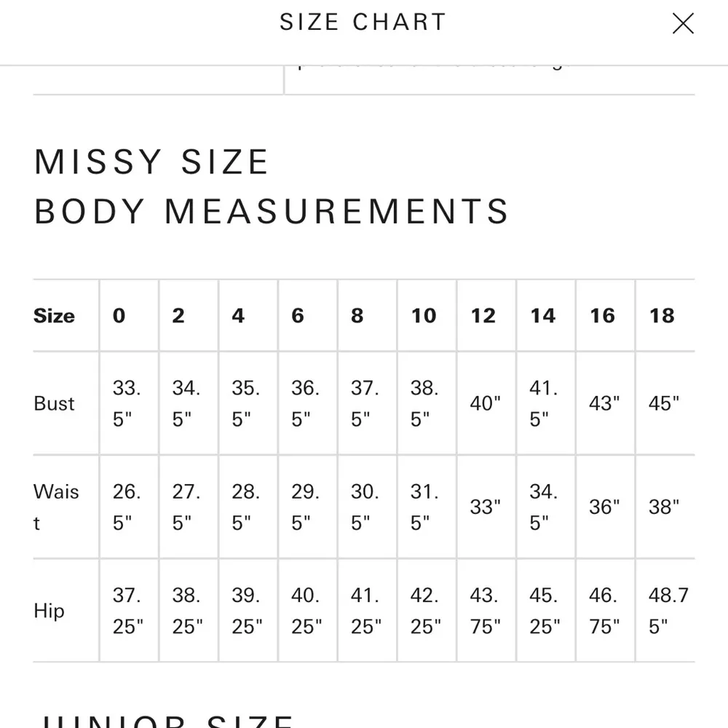
Task: Click the 45" bust measurement cell
Action: click(x=664, y=403)
